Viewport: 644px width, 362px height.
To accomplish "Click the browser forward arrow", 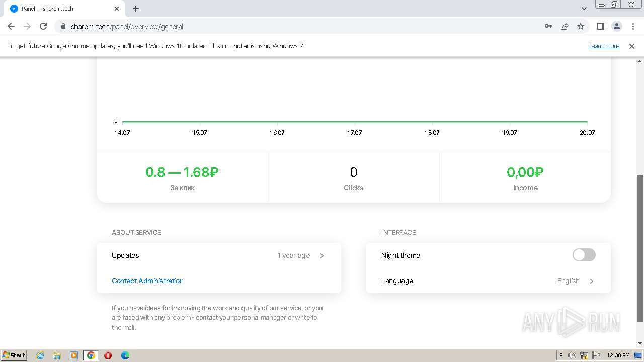I will click(x=27, y=26).
